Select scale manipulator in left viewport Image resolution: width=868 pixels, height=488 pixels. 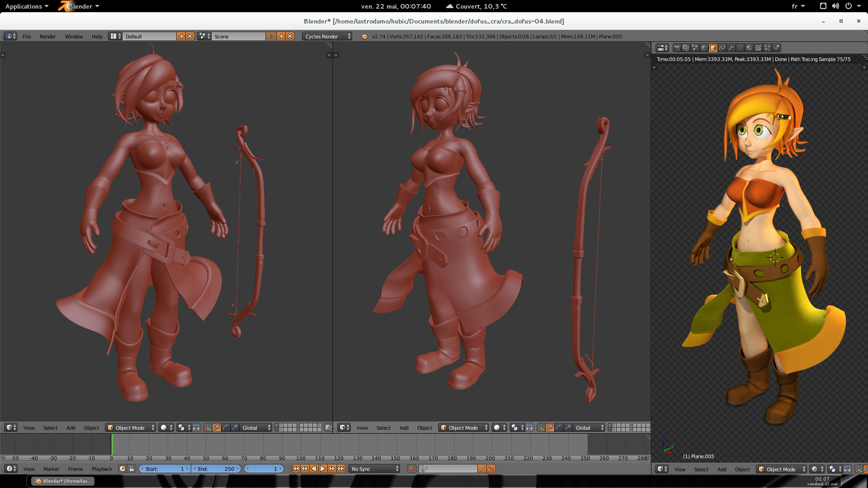(x=235, y=427)
